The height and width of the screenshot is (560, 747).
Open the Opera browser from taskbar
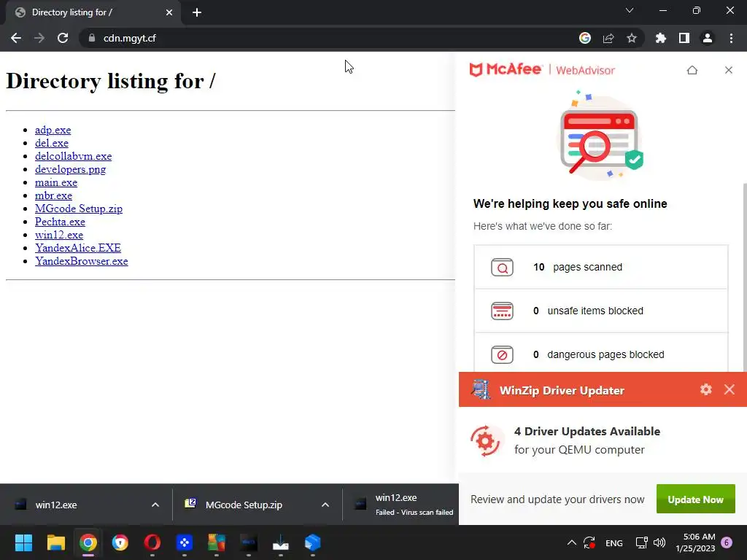point(152,542)
